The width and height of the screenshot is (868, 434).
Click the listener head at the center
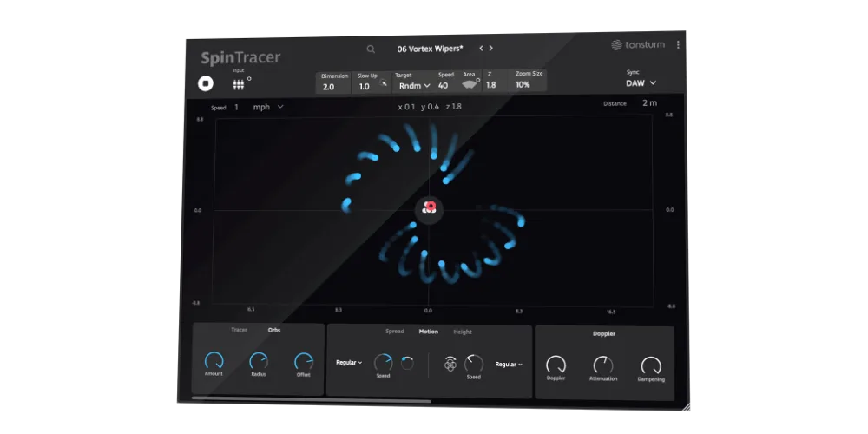tap(429, 208)
